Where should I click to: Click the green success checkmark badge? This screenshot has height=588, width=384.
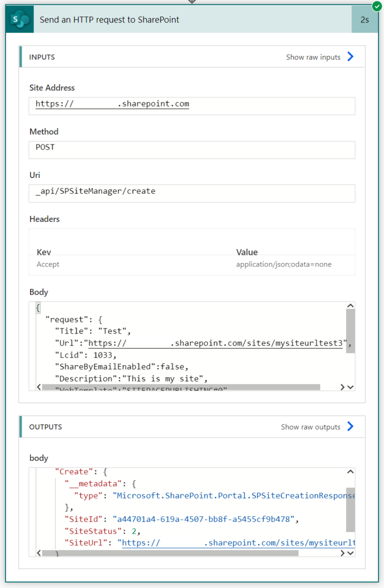[376, 6]
